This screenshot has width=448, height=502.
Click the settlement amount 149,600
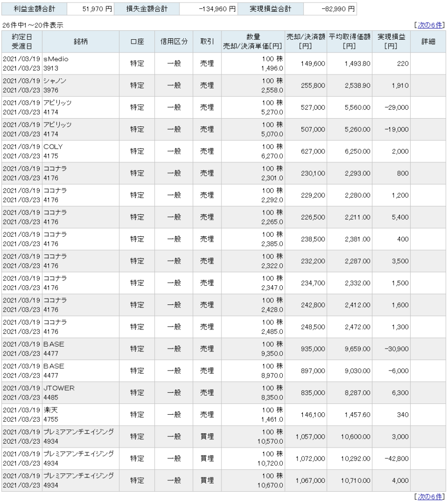(313, 64)
